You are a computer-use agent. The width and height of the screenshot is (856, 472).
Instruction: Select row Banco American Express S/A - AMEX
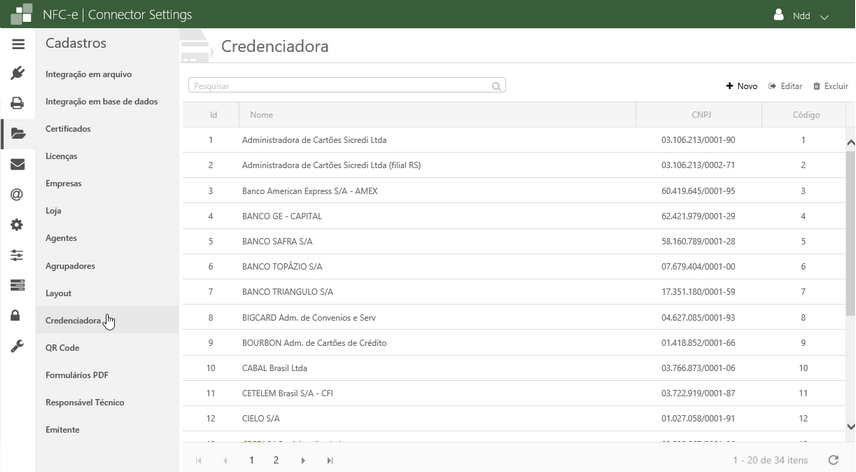coord(514,190)
